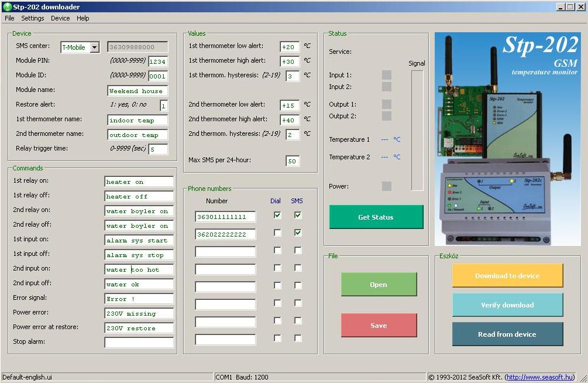Click the Output 2 status indicator
The image size is (588, 383).
[387, 116]
